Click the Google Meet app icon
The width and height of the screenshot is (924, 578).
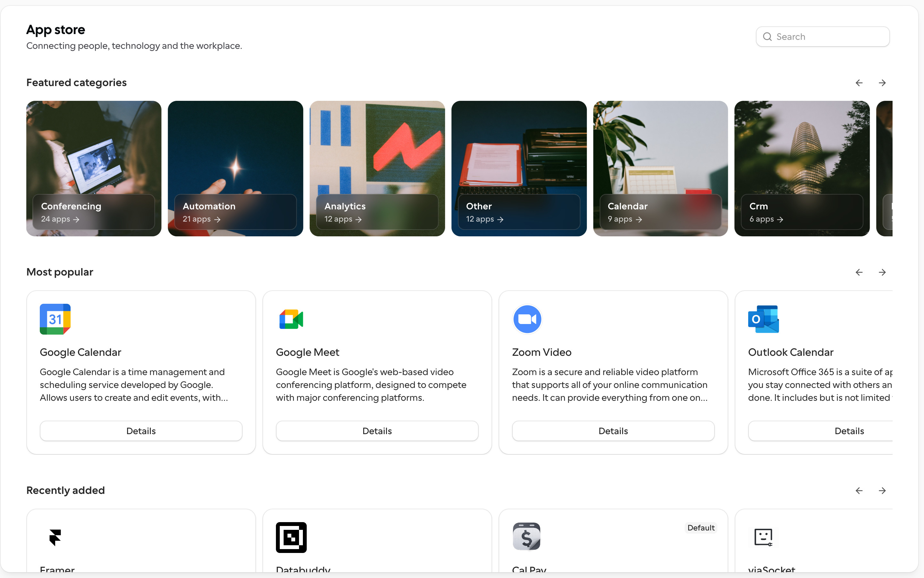(x=291, y=319)
